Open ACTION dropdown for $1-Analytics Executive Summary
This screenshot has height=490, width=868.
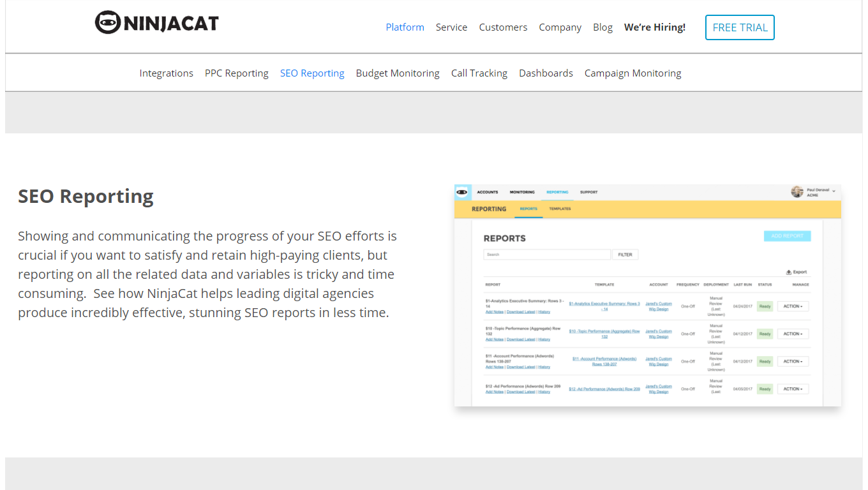tap(793, 306)
